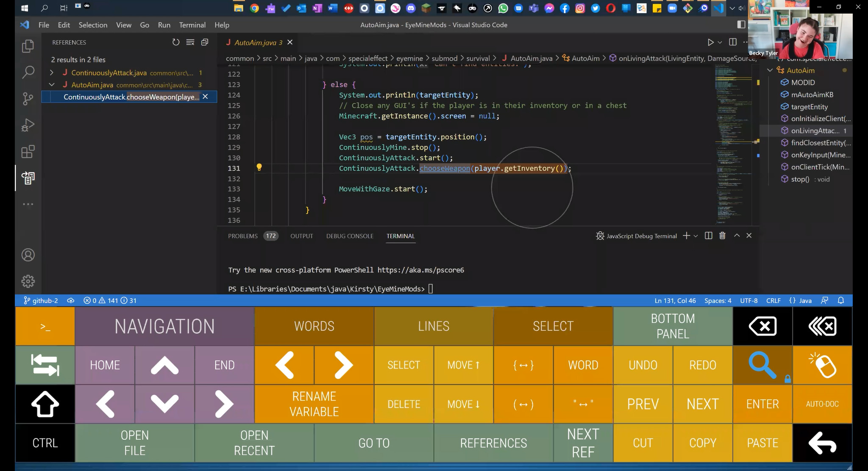Kill terminal with trash icon
This screenshot has width=868, height=471.
(x=722, y=236)
